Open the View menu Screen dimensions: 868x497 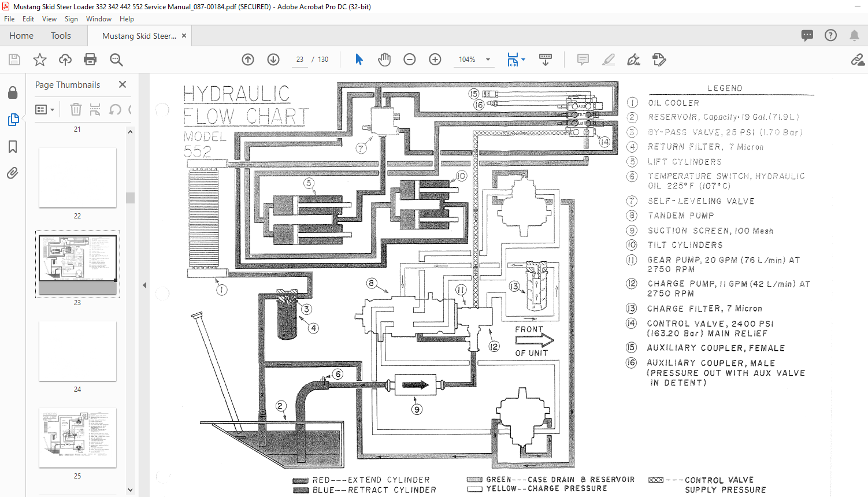[x=49, y=19]
